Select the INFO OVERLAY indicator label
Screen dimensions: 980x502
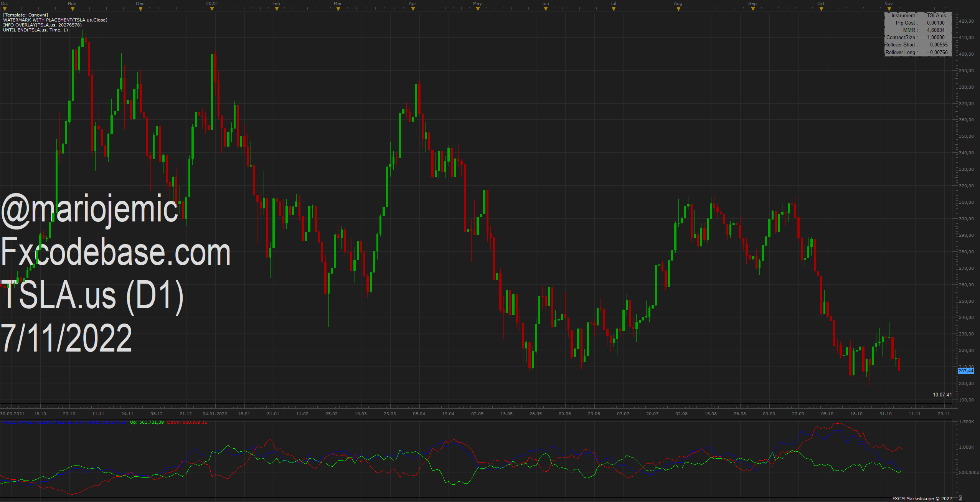[42, 25]
